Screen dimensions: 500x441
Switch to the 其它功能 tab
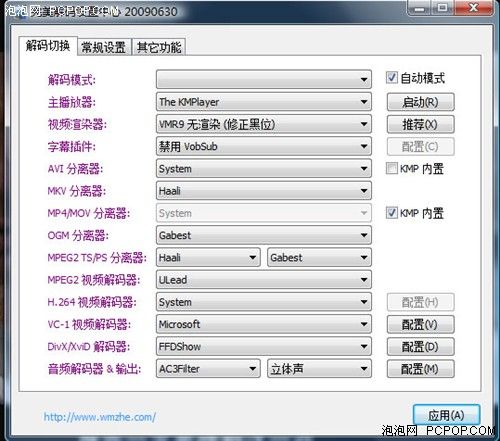[x=159, y=47]
